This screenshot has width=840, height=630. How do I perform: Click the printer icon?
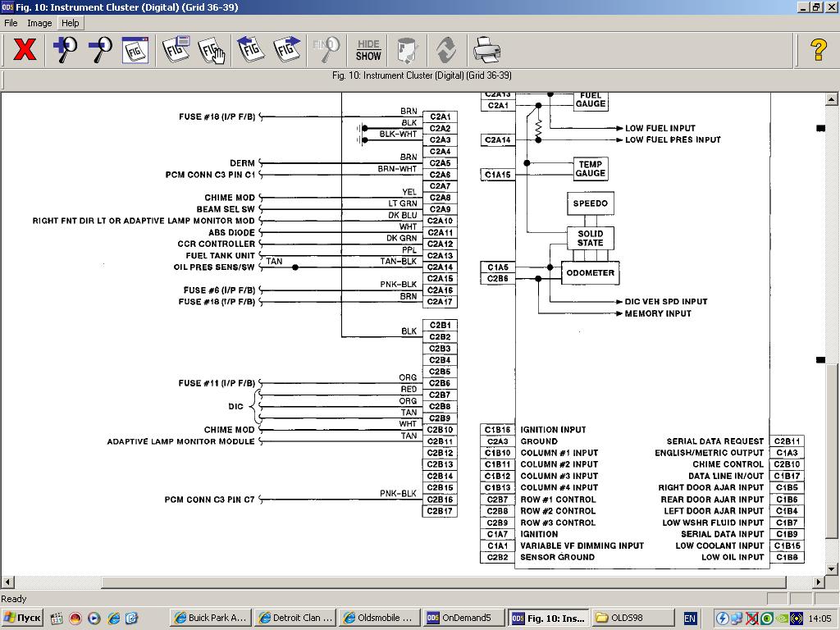[x=486, y=50]
